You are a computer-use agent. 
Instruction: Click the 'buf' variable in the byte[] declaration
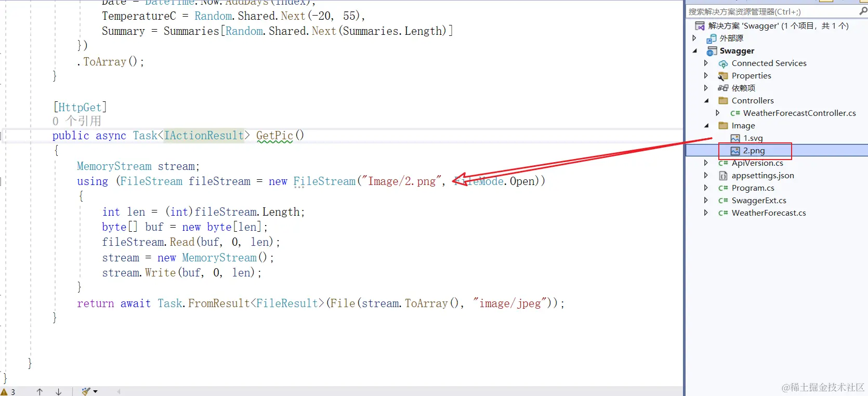pos(154,227)
